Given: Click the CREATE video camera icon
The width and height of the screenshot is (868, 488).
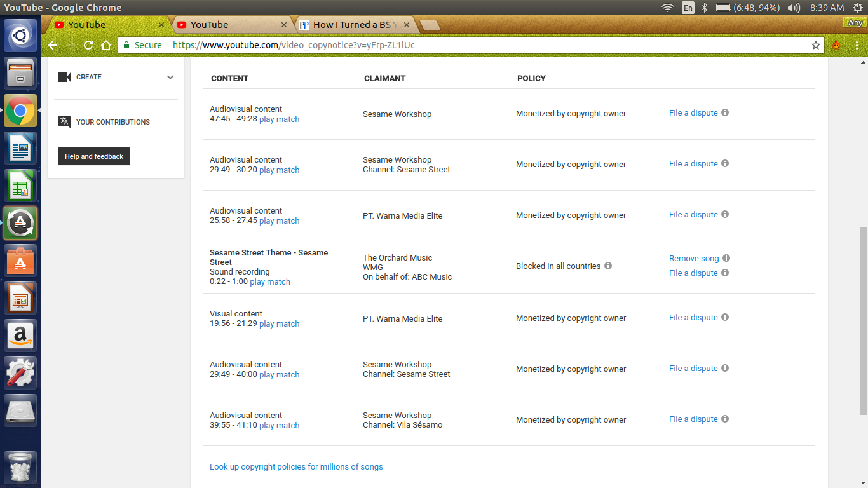Looking at the screenshot, I should tap(64, 77).
